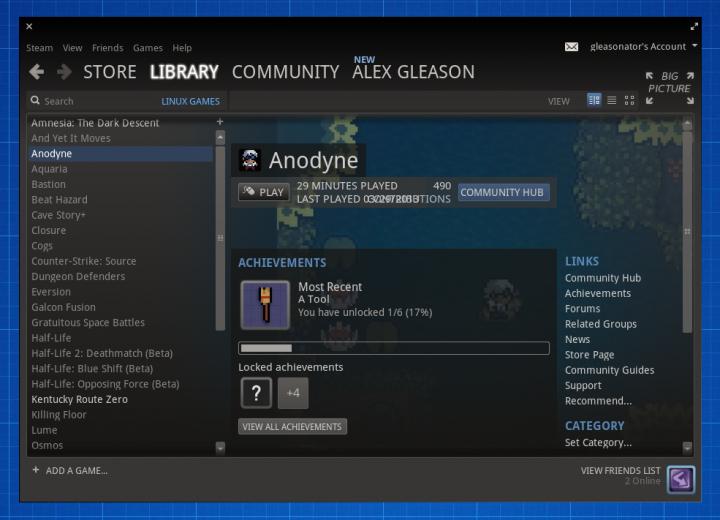Image resolution: width=720 pixels, height=520 pixels.
Task: Click the plus icon beside Amnesia
Action: click(219, 122)
